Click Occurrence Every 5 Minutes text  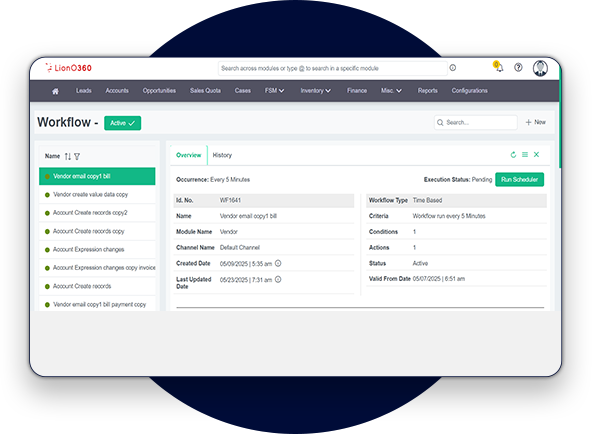[x=213, y=180]
